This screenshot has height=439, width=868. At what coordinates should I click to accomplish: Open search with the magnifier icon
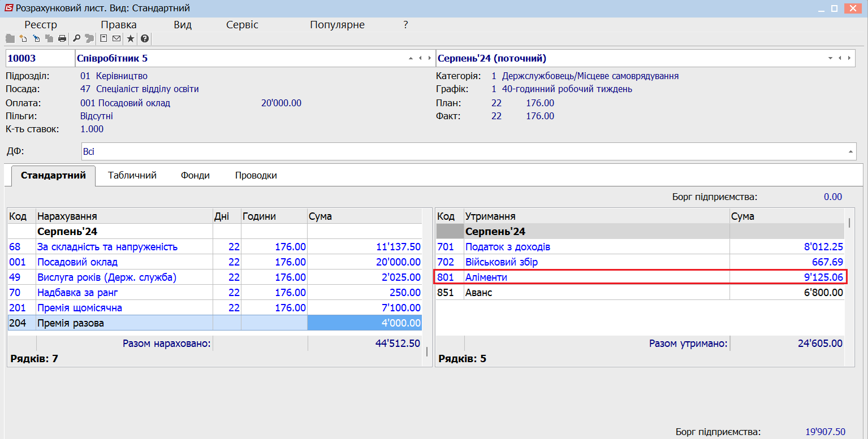coord(77,38)
